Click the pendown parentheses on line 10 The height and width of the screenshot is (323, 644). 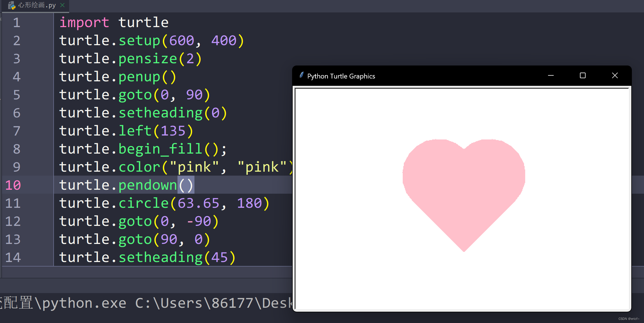point(186,185)
